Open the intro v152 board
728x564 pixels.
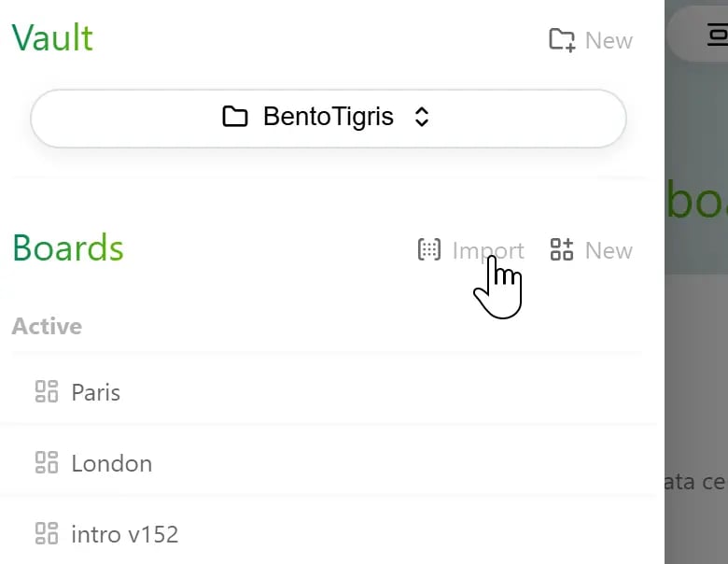pos(328,533)
